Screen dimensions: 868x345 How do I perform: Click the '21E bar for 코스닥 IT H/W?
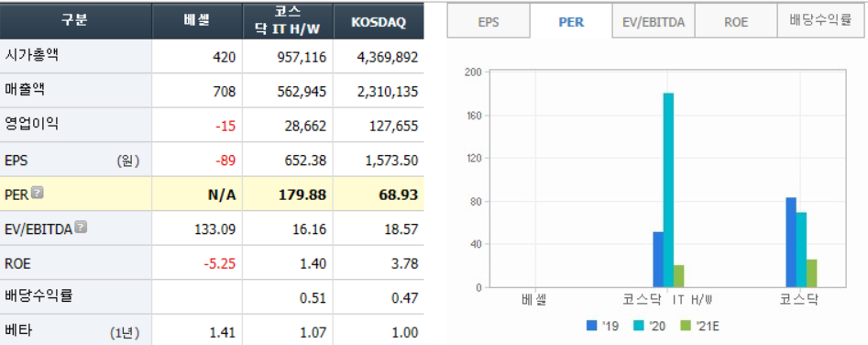pos(678,276)
